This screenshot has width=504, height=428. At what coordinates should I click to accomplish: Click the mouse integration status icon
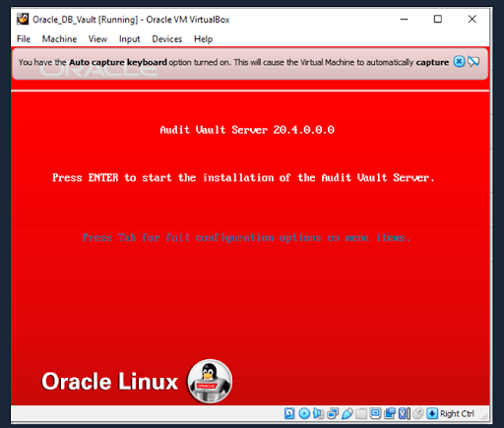click(418, 413)
